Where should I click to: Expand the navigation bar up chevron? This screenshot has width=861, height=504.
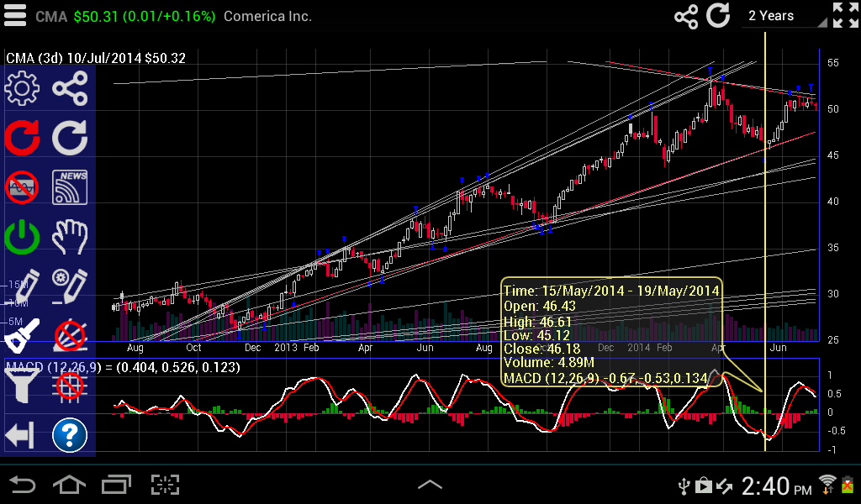point(430,484)
